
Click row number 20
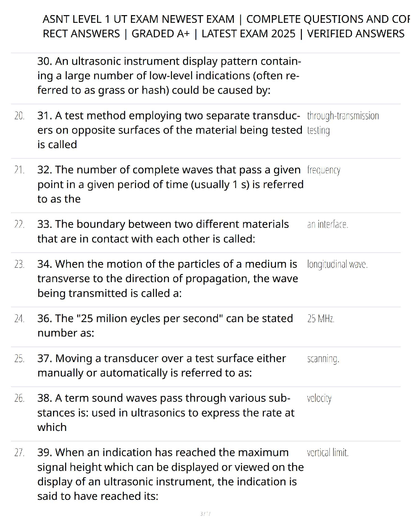(x=19, y=116)
